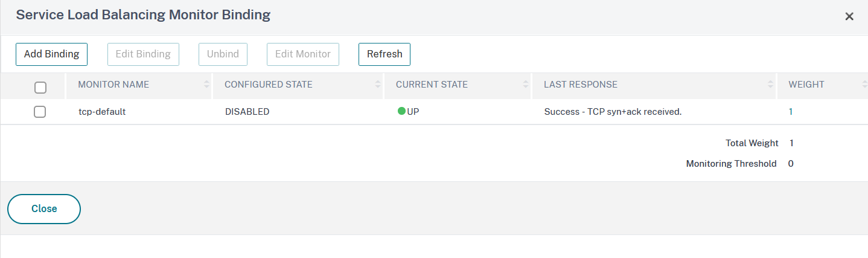Open the weight value link for tcp-default

coord(791,112)
